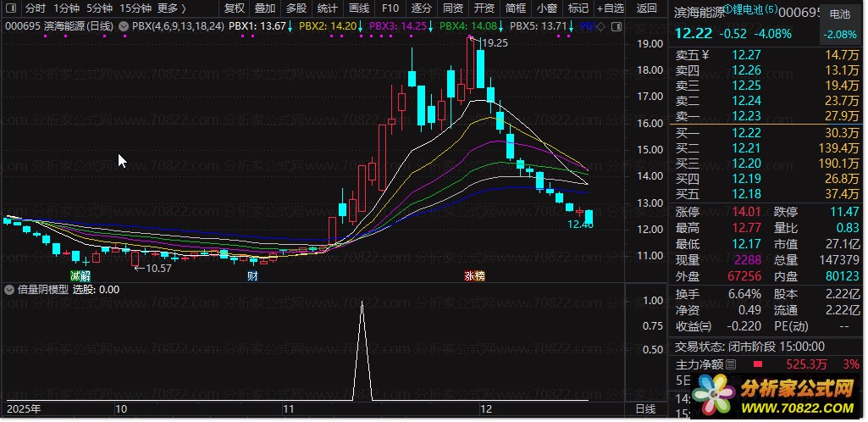Viewport: 868px width, 422px height.
Task: Click the 涨停 price 14.01
Action: coord(746,212)
